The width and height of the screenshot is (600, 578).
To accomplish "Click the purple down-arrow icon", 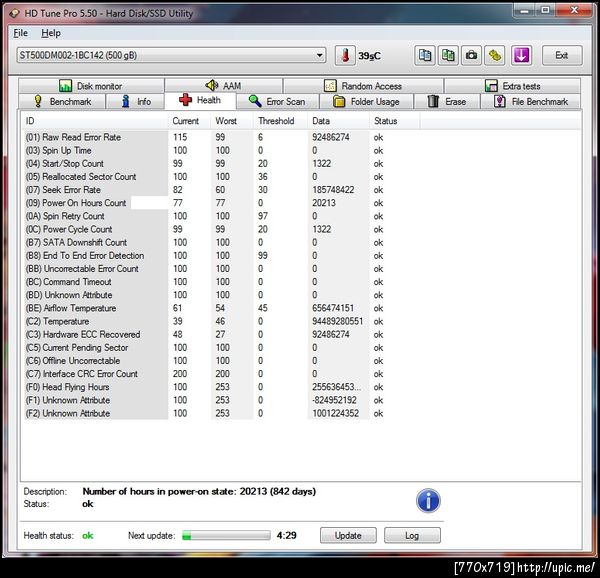I will point(522,55).
